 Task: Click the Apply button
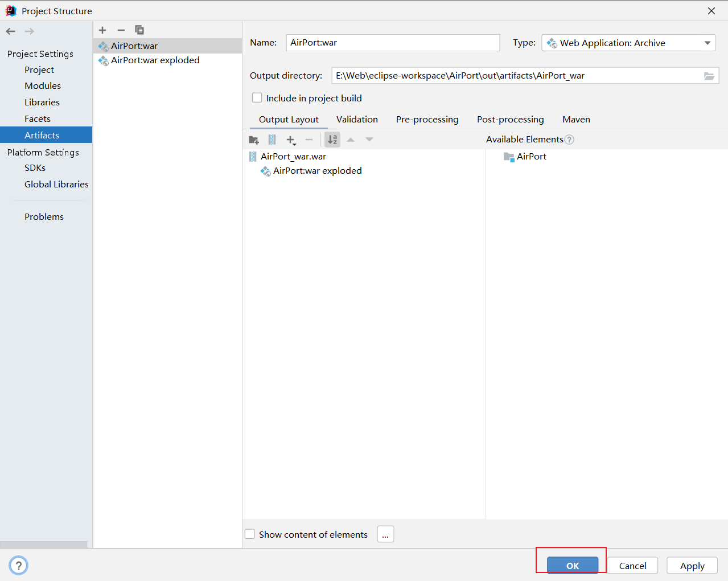tap(692, 566)
